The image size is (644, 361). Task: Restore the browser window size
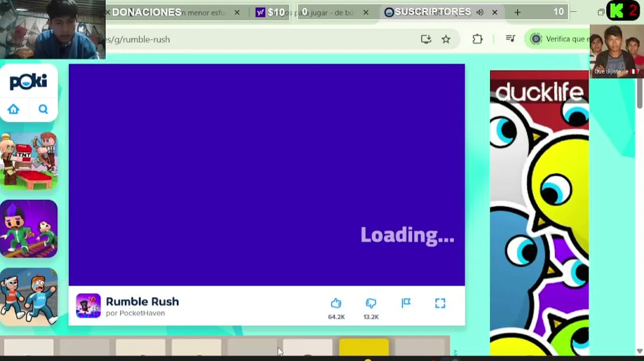601,12
